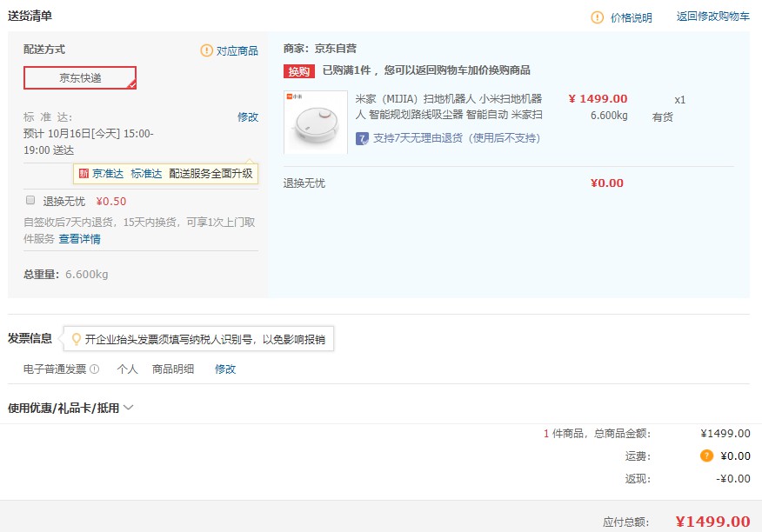
Task: Click the info icon beside 电子普通发票
Action: tap(95, 369)
